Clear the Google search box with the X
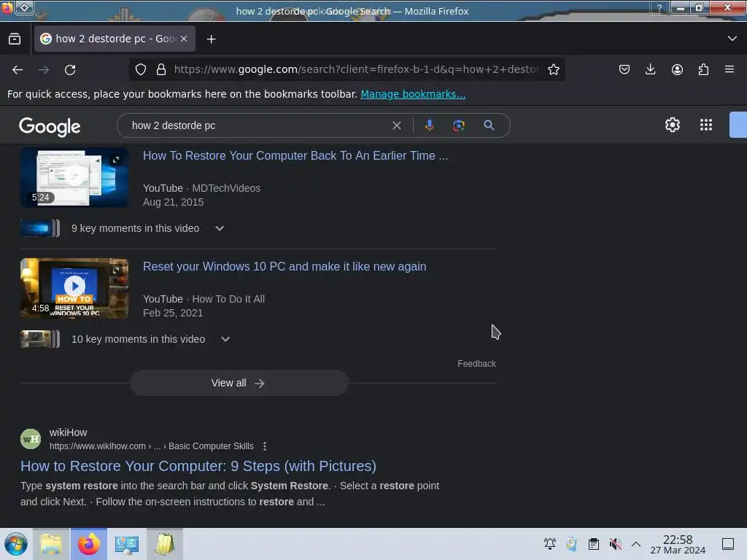Screen dimensions: 747x560 [x=396, y=125]
